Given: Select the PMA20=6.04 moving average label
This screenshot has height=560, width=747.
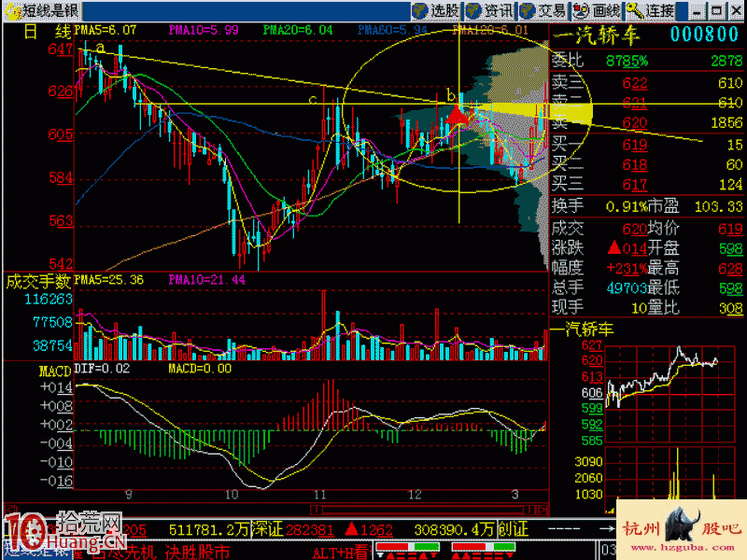Looking at the screenshot, I should point(298,30).
